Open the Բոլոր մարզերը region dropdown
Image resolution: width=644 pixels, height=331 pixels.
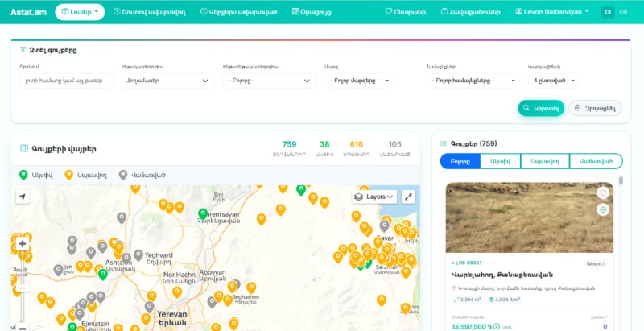click(359, 81)
